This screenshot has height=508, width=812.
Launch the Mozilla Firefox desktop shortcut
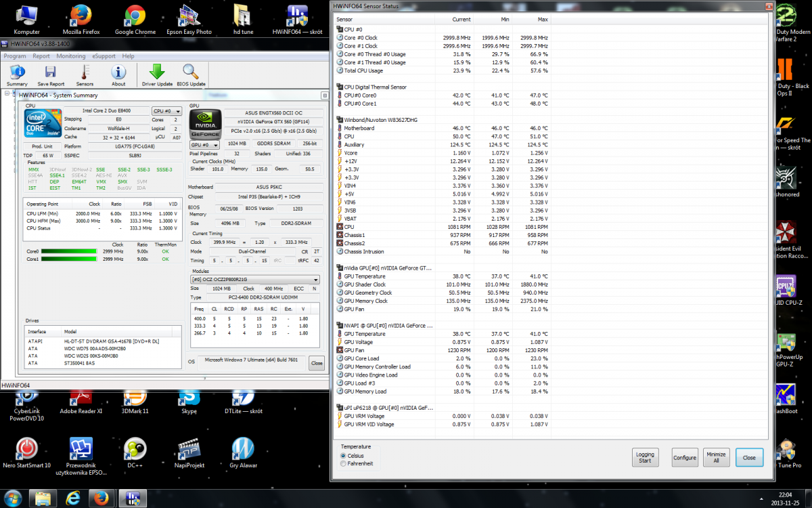81,20
